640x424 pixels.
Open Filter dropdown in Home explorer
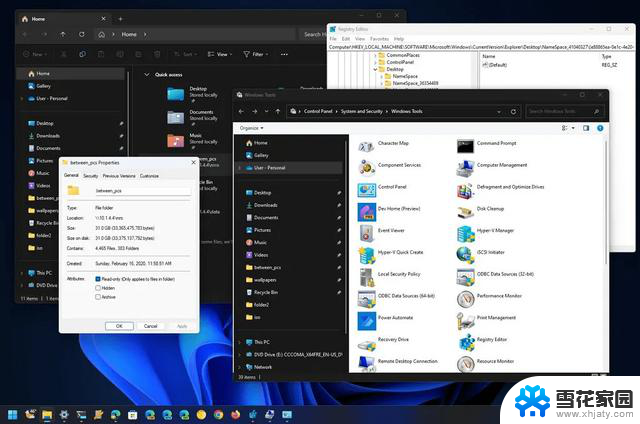(x=256, y=54)
